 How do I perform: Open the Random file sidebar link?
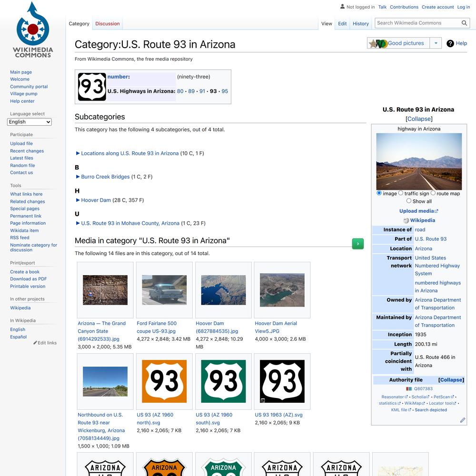coord(22,166)
